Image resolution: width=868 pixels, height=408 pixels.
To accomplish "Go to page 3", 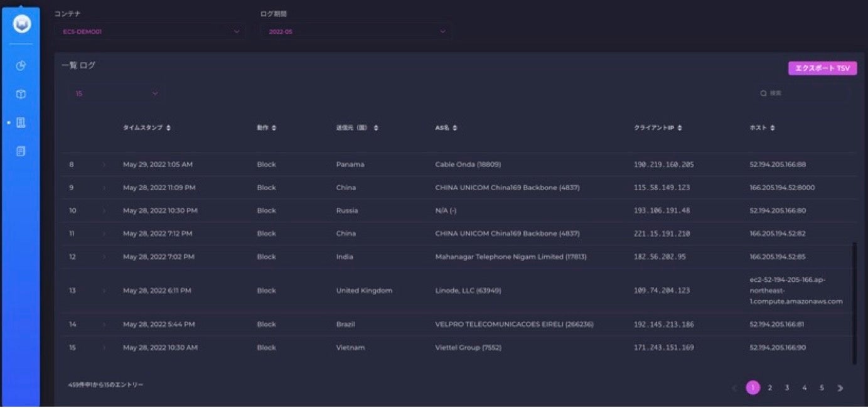I will click(x=787, y=388).
